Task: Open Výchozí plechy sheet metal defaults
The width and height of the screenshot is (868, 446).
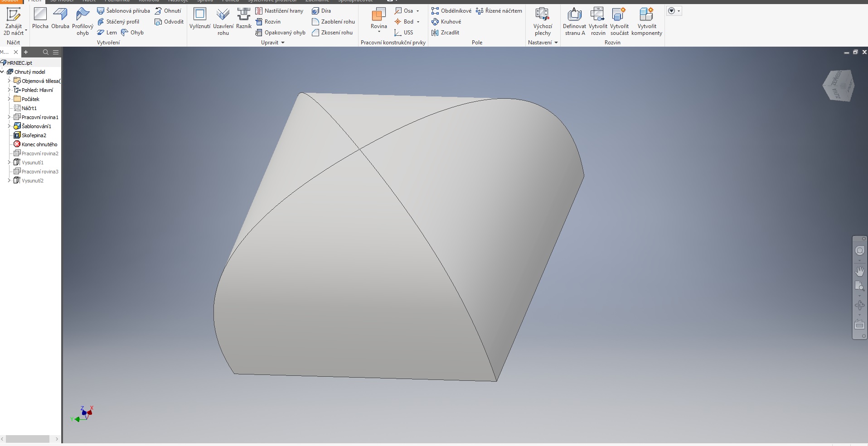Action: pos(543,21)
